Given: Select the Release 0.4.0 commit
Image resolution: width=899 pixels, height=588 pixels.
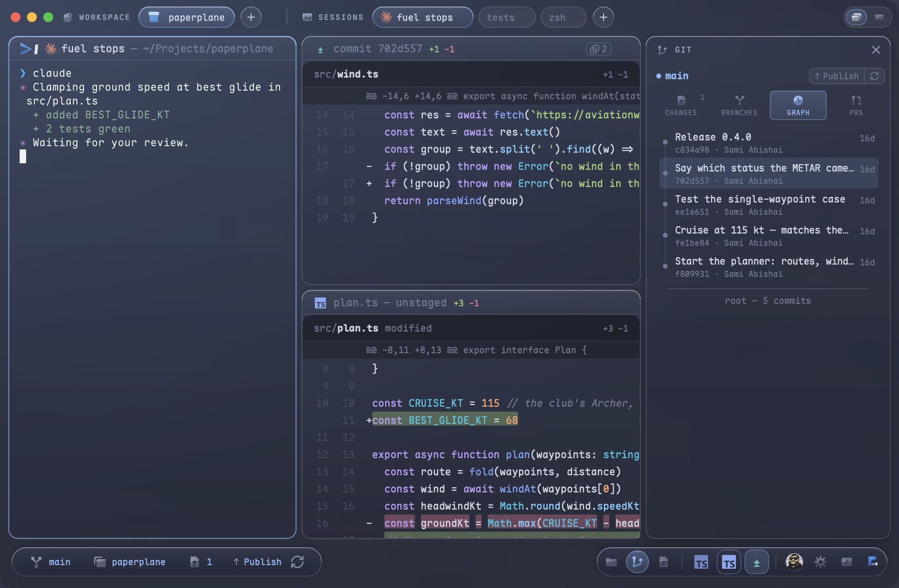Looking at the screenshot, I should click(769, 142).
